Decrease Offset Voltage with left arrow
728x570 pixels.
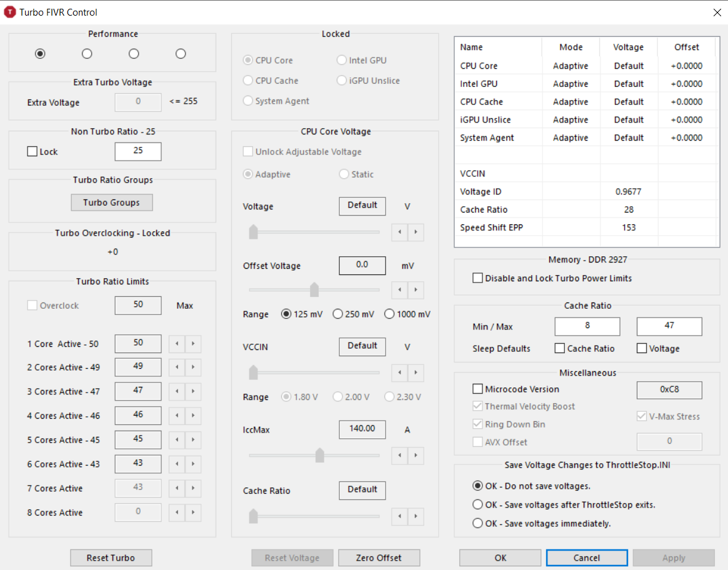click(x=400, y=289)
